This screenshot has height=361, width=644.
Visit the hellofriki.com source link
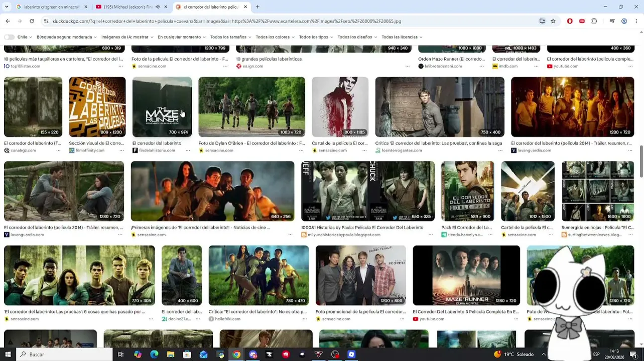tap(227, 319)
